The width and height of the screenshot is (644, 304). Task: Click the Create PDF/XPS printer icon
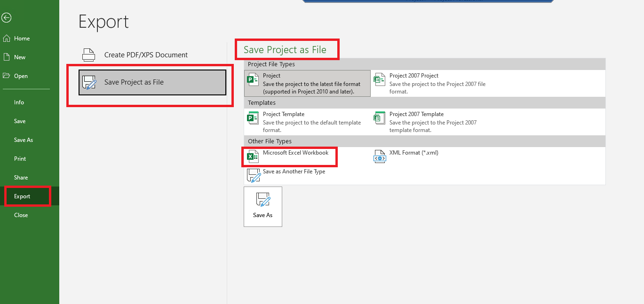click(x=89, y=55)
